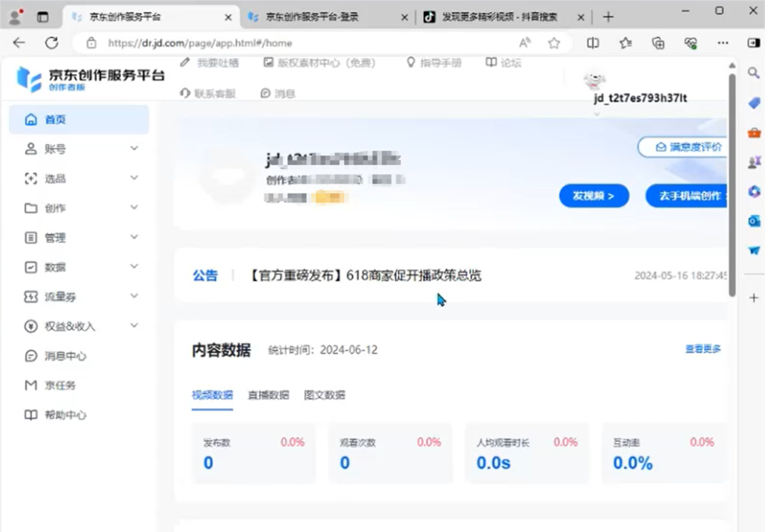Image resolution: width=765 pixels, height=532 pixels.
Task: Click the 创作 folder icon in sidebar
Action: pos(31,209)
